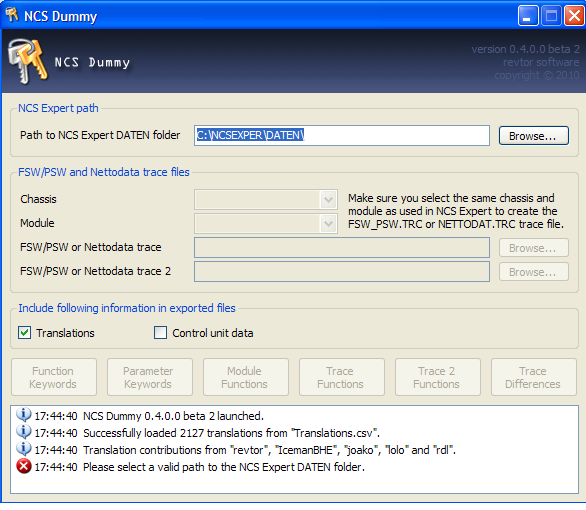Click the Trace Differences button
The width and height of the screenshot is (586, 510).
pos(534,377)
